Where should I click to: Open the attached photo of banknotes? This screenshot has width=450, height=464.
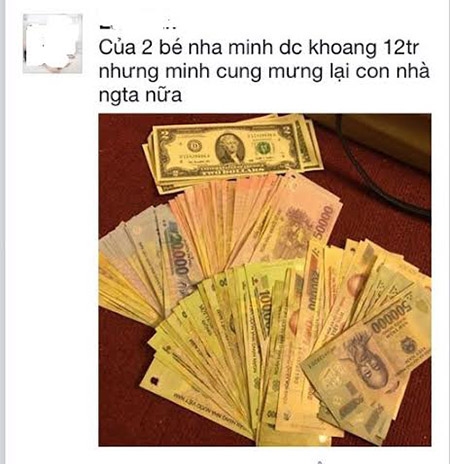pos(265,280)
